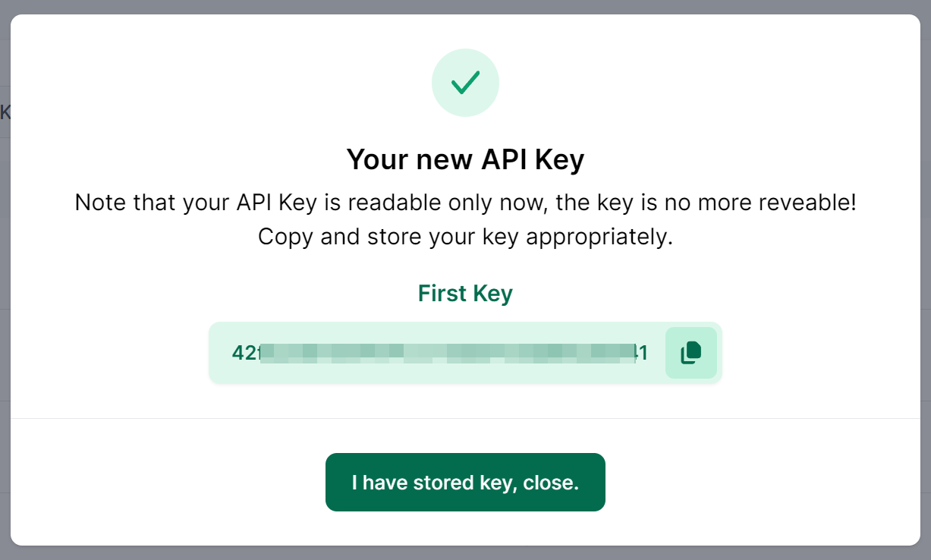
Task: Click the 'Your new API Key' title
Action: click(465, 159)
